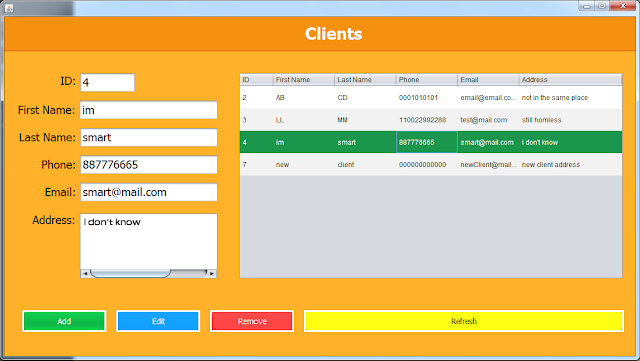Click the Address scrollbar left arrow
This screenshot has width=640, height=361.
click(x=85, y=274)
